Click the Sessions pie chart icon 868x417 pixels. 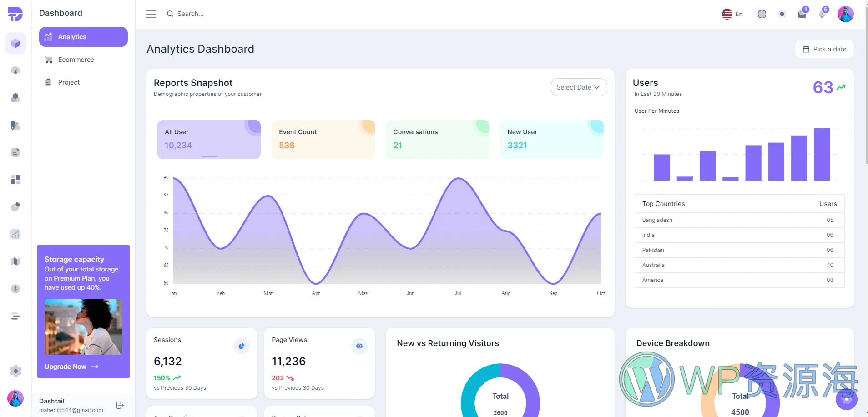241,346
